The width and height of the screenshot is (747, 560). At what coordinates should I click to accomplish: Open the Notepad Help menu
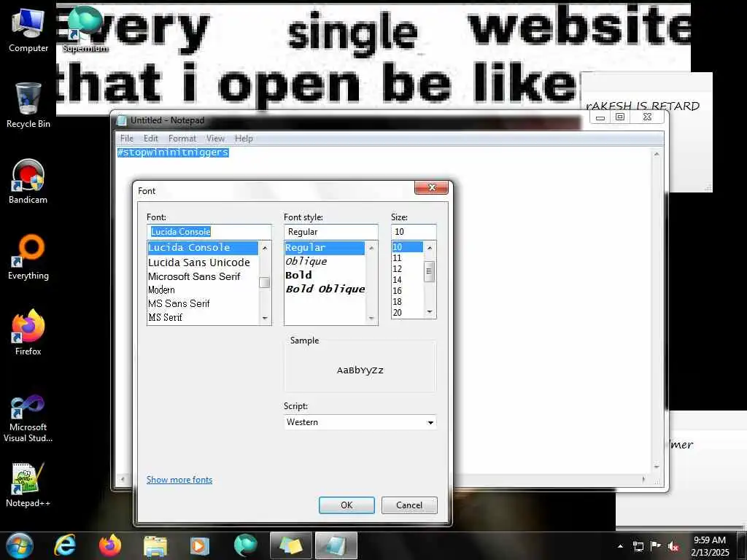click(x=244, y=138)
